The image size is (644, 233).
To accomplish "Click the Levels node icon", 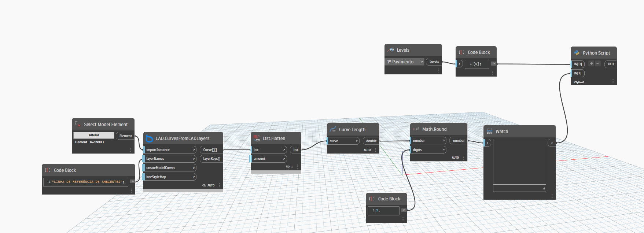I will pos(391,50).
